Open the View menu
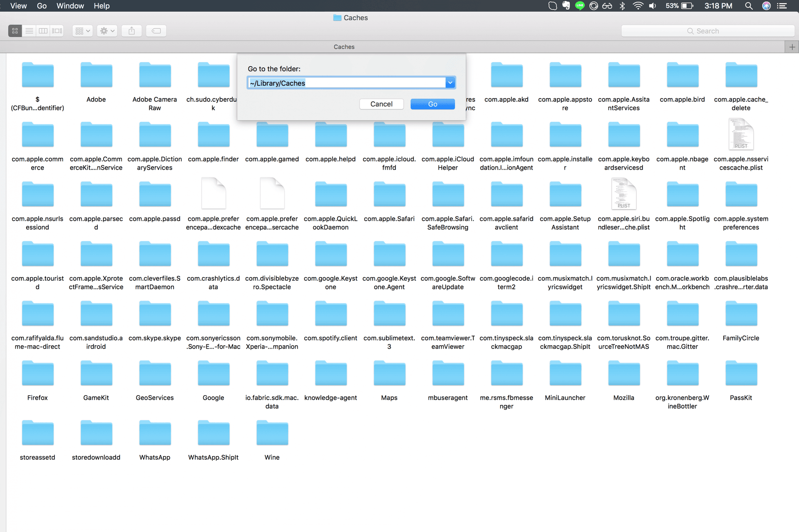Screen dimensions: 799x532 [x=18, y=6]
